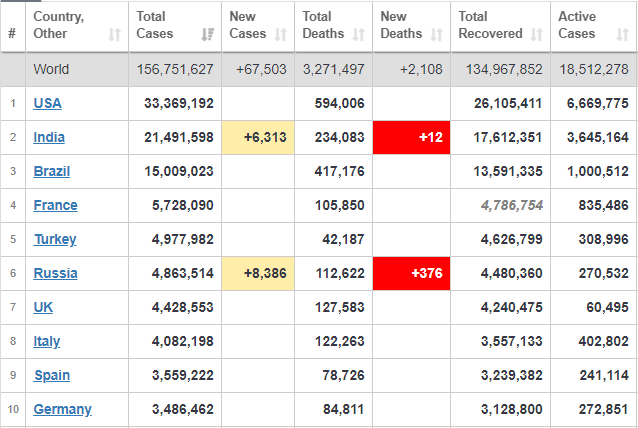Screen dimensions: 638x428
Task: Sort the table by New Cases arrows
Action: (x=280, y=35)
